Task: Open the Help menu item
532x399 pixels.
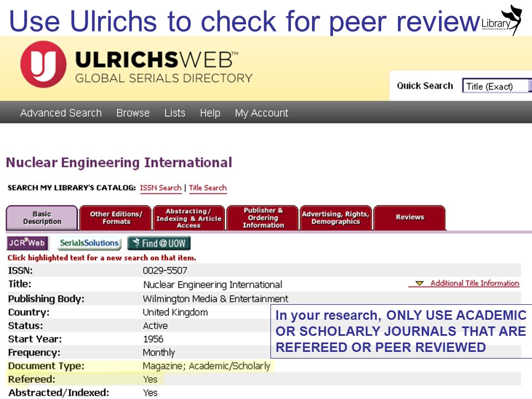Action: [x=210, y=112]
